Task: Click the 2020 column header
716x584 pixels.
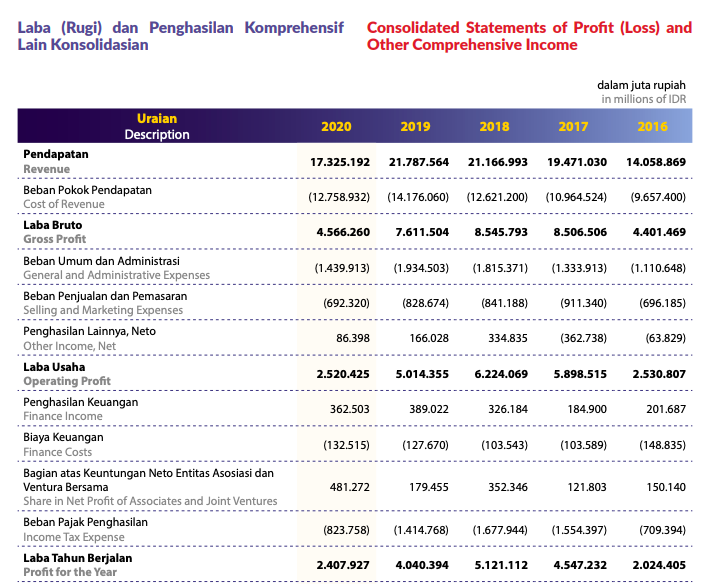Action: (x=336, y=127)
